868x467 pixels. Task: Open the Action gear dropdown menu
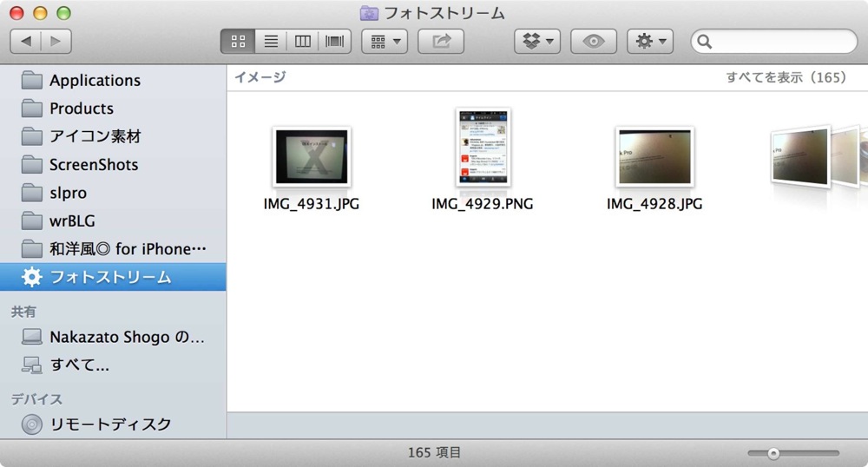click(650, 42)
